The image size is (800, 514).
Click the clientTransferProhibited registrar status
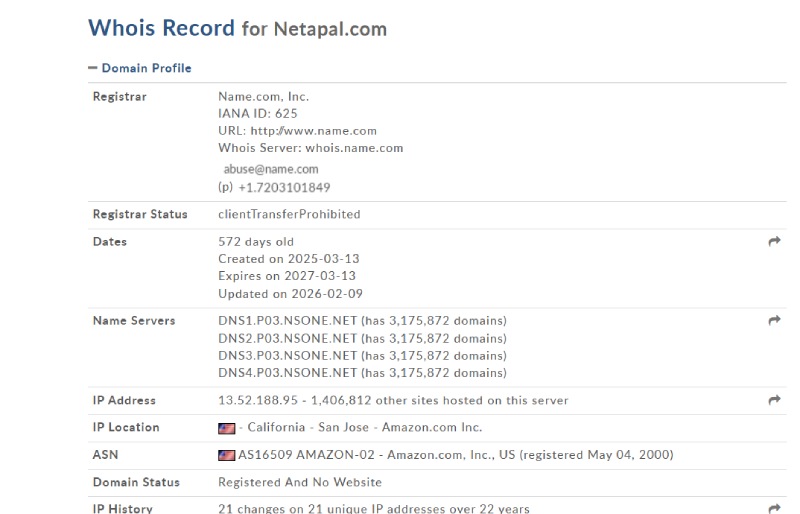pyautogui.click(x=289, y=214)
